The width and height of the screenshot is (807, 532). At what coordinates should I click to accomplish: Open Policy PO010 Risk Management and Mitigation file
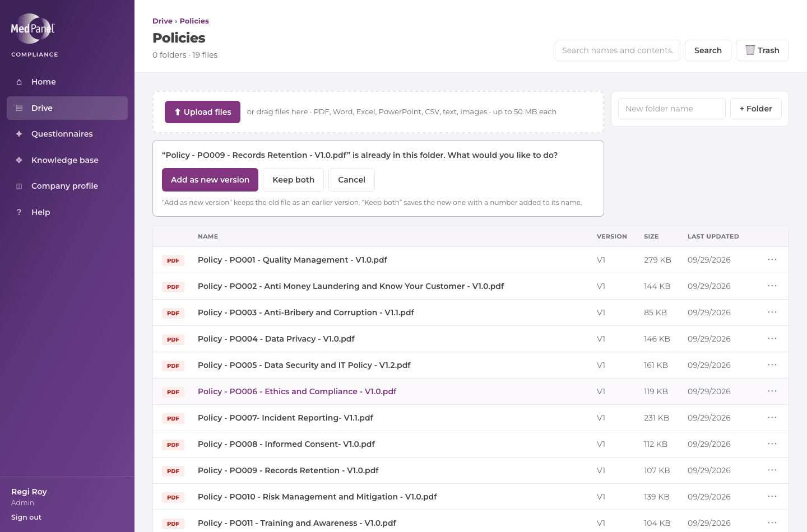[317, 497]
